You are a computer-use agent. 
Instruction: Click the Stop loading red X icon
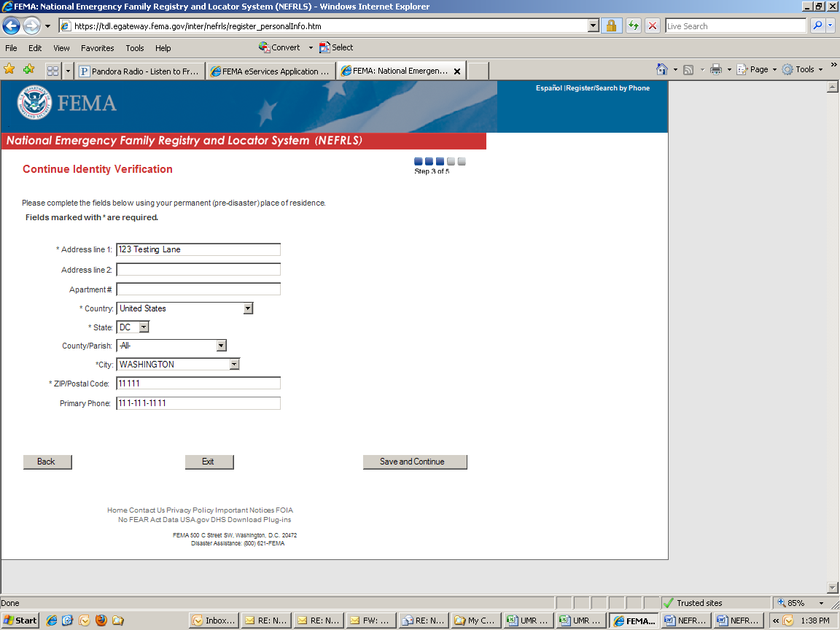tap(653, 26)
